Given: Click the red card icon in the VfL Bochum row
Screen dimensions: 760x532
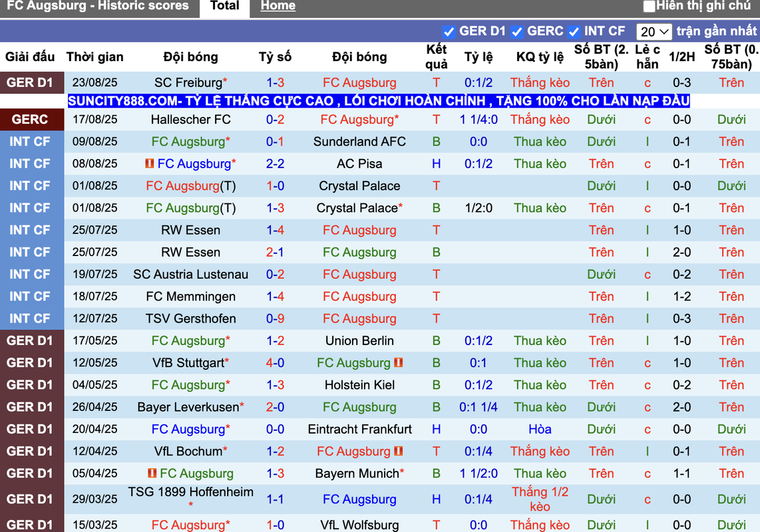Looking at the screenshot, I should click(399, 451).
